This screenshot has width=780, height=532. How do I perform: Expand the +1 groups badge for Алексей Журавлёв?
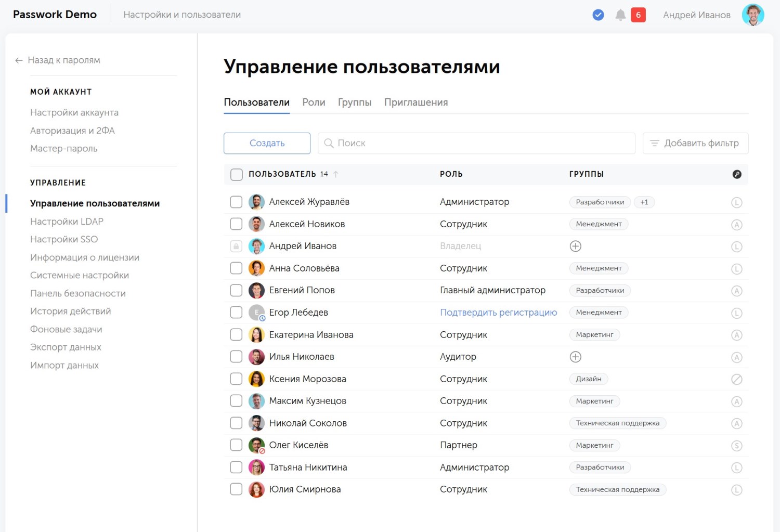(644, 202)
